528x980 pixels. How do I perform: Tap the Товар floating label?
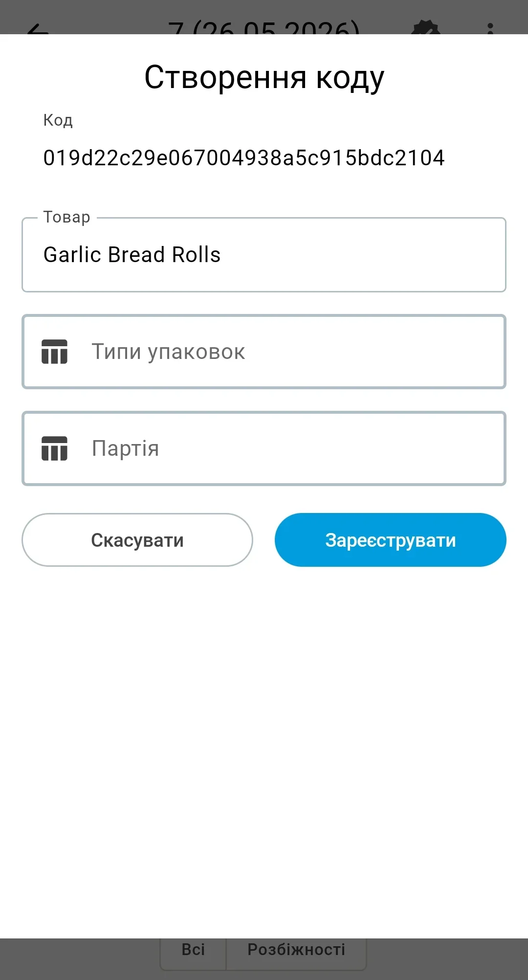point(67,217)
